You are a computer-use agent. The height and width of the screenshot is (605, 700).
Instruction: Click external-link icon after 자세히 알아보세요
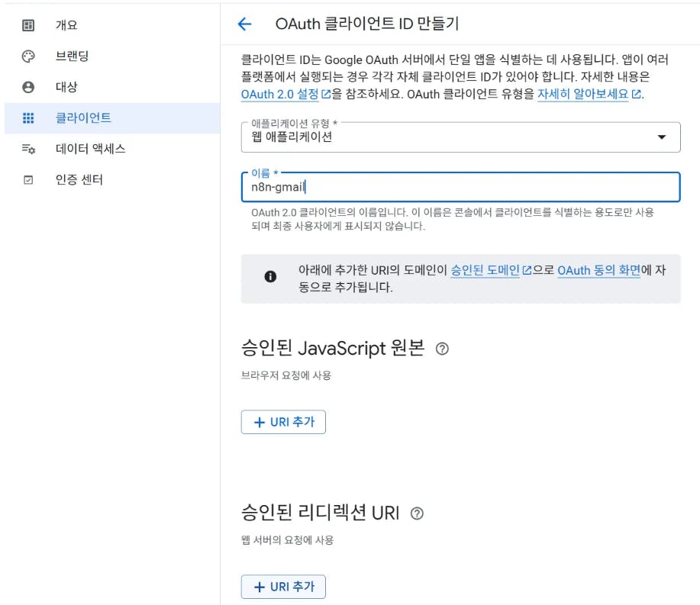636,94
